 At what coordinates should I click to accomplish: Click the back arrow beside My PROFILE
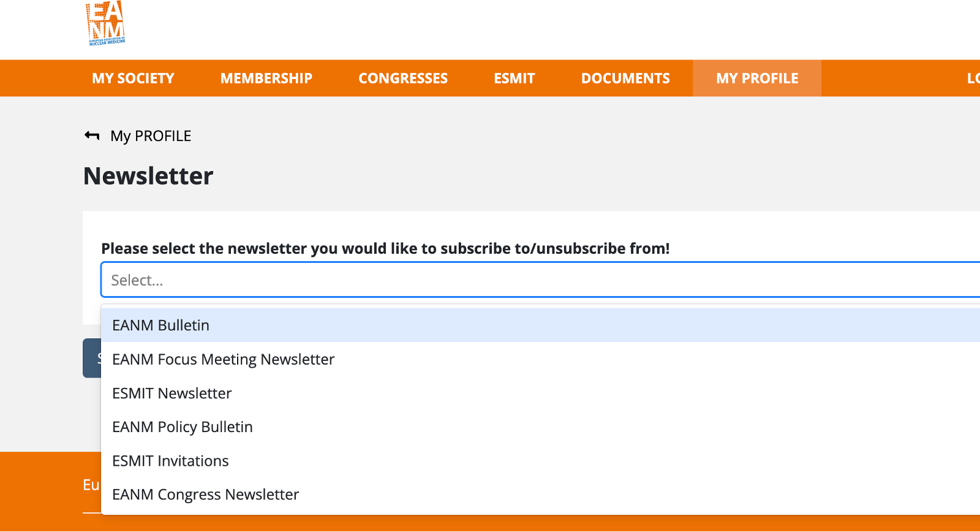[x=92, y=135]
